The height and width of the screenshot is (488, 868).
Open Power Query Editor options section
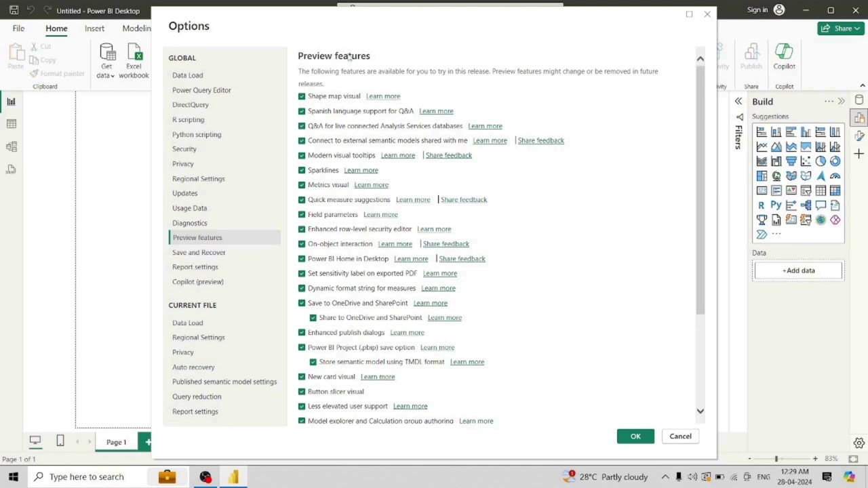(201, 90)
